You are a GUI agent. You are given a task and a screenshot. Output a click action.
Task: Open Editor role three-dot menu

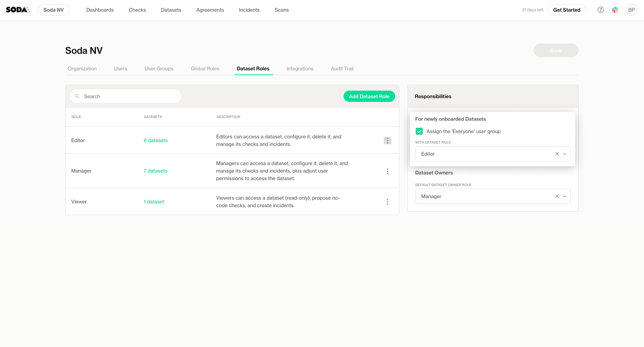pyautogui.click(x=387, y=141)
